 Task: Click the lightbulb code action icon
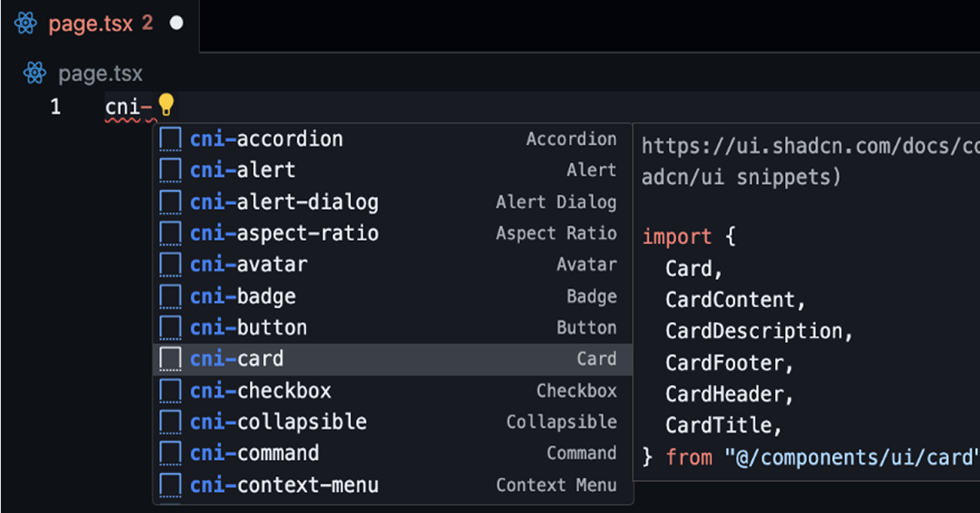click(x=166, y=105)
